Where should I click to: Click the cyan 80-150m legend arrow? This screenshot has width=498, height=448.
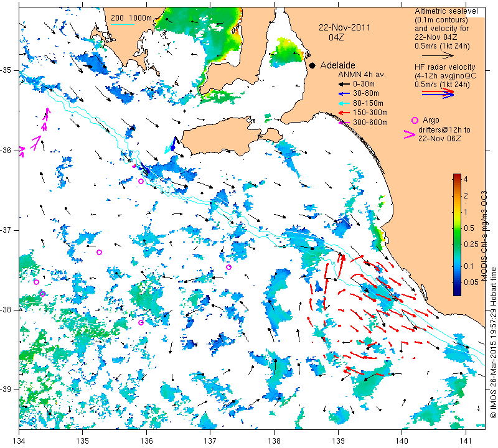click(x=344, y=103)
